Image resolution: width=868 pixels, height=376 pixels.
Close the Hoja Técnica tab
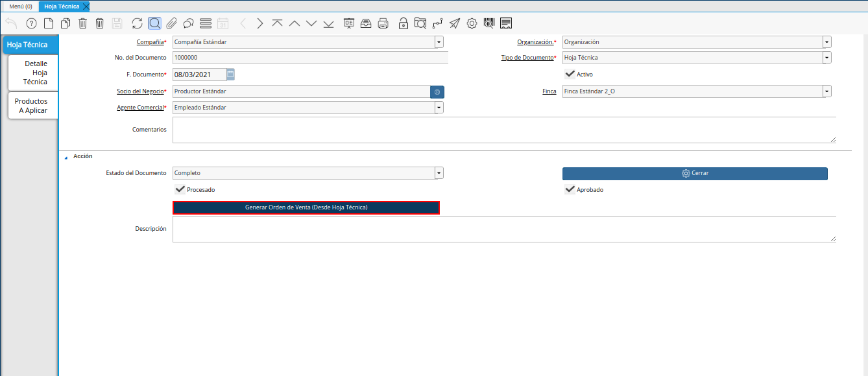click(86, 6)
